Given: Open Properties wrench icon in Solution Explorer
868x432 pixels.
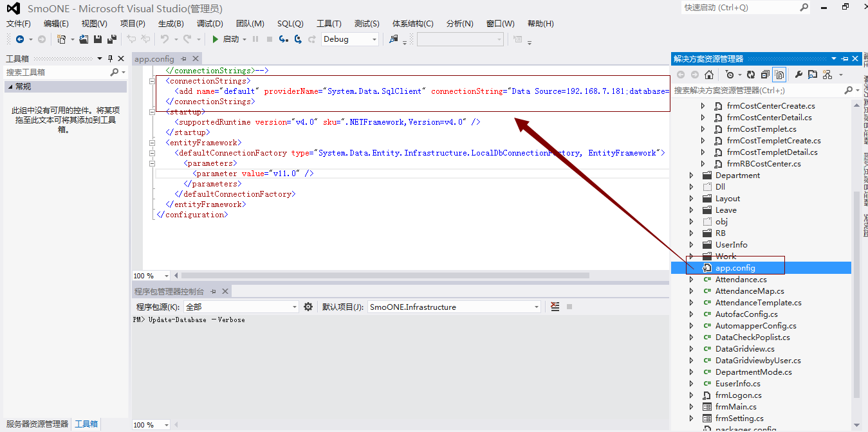Looking at the screenshot, I should 799,75.
